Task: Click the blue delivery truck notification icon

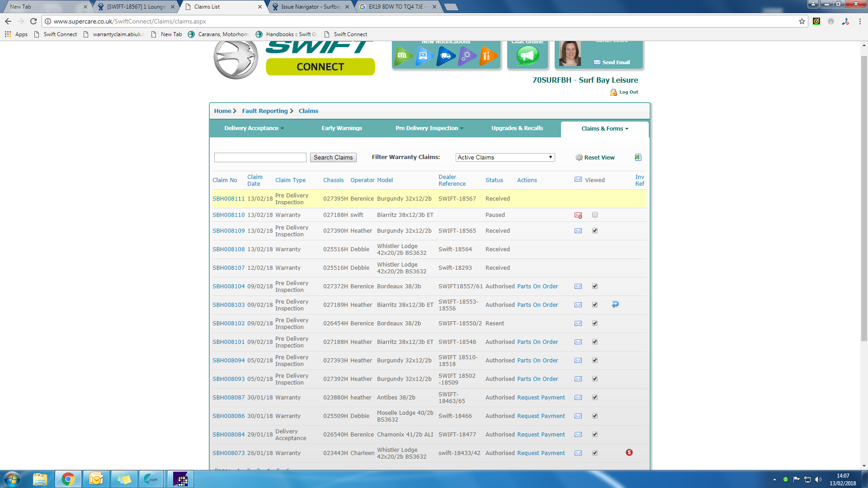Action: [445, 56]
